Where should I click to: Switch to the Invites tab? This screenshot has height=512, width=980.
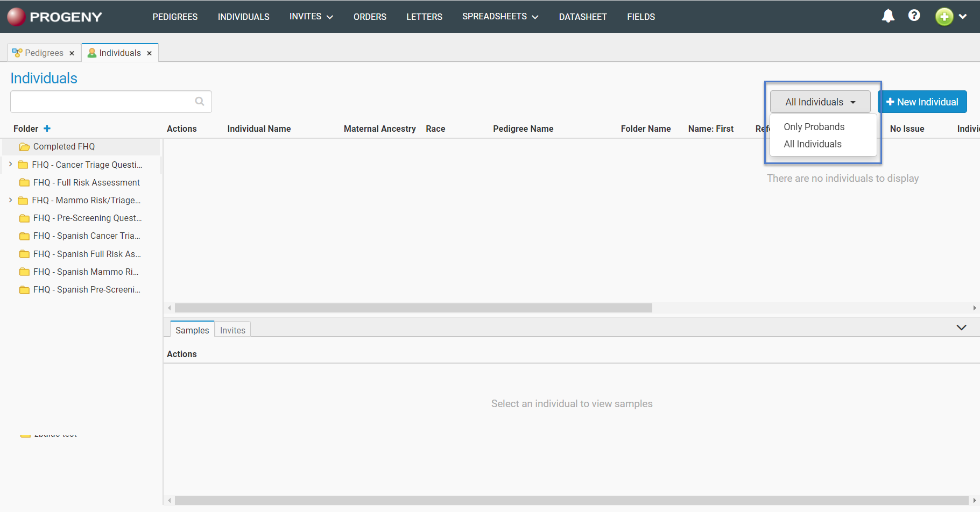[x=232, y=330]
